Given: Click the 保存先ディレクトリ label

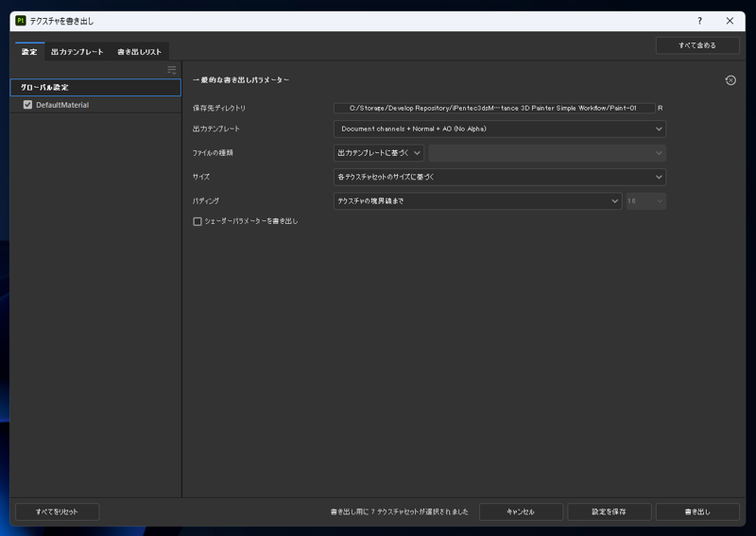Looking at the screenshot, I should pyautogui.click(x=219, y=108).
